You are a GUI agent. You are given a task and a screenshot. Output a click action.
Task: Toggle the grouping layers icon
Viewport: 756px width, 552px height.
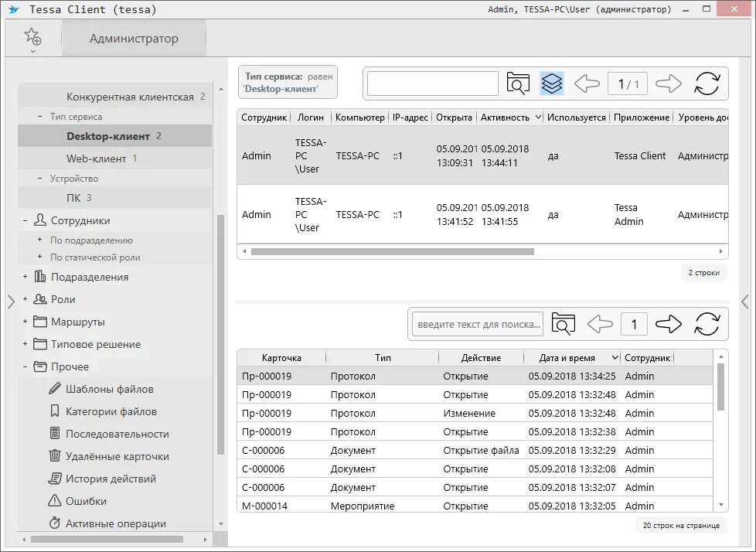click(x=552, y=84)
